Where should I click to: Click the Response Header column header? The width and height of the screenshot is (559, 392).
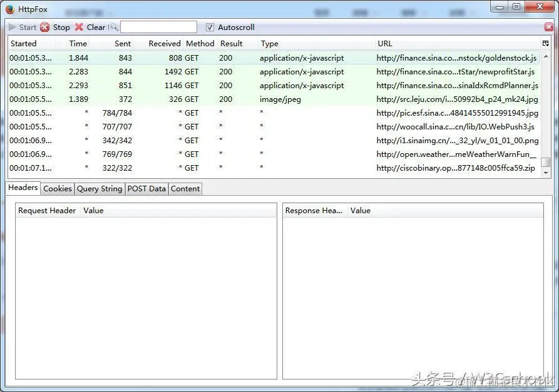pyautogui.click(x=315, y=211)
